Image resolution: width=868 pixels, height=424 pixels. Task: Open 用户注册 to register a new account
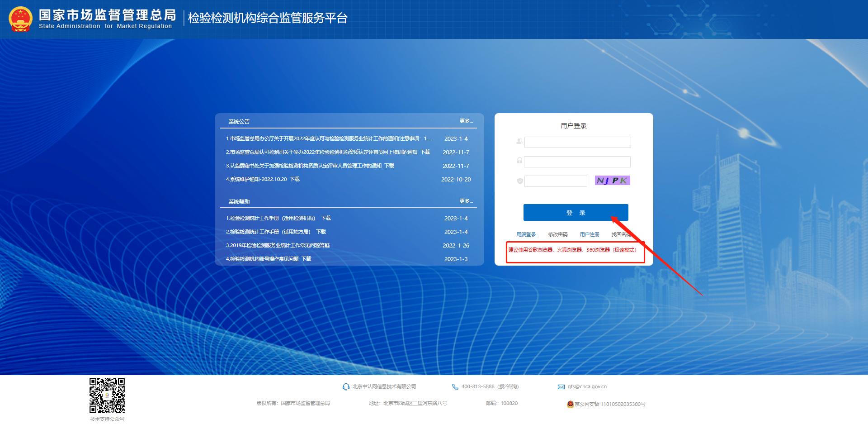(x=590, y=234)
